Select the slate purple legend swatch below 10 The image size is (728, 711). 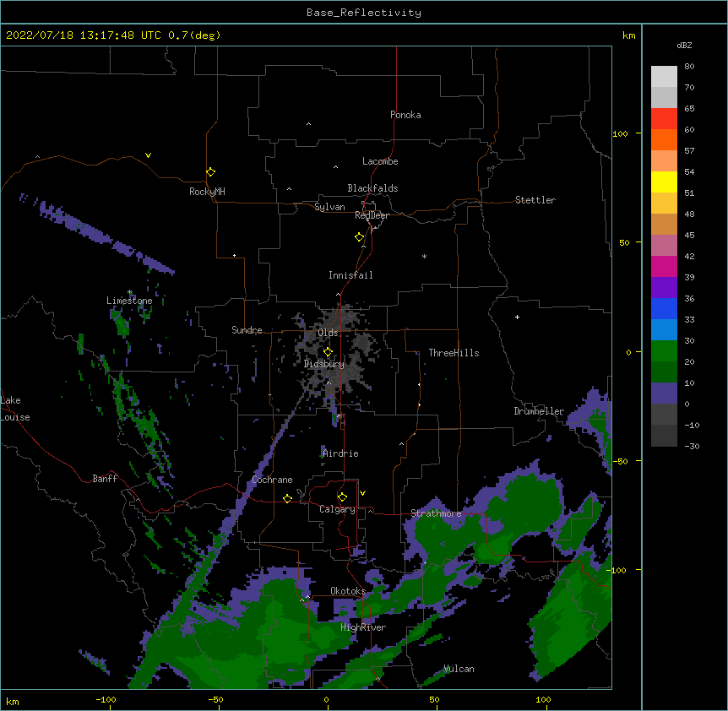[x=664, y=393]
